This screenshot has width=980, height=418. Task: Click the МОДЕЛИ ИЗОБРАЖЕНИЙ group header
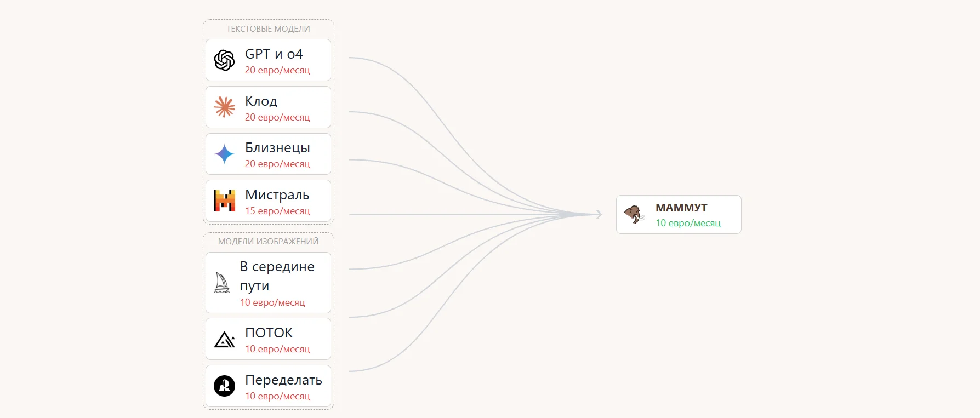268,242
